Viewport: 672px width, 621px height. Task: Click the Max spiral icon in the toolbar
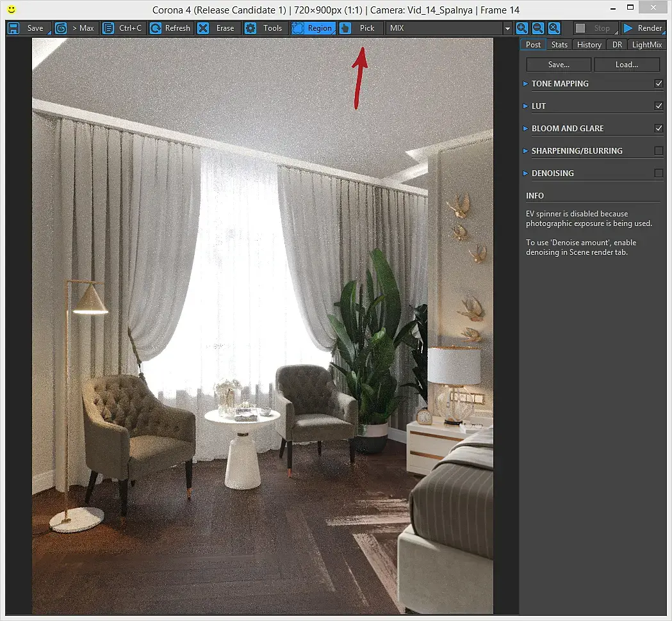pos(61,28)
